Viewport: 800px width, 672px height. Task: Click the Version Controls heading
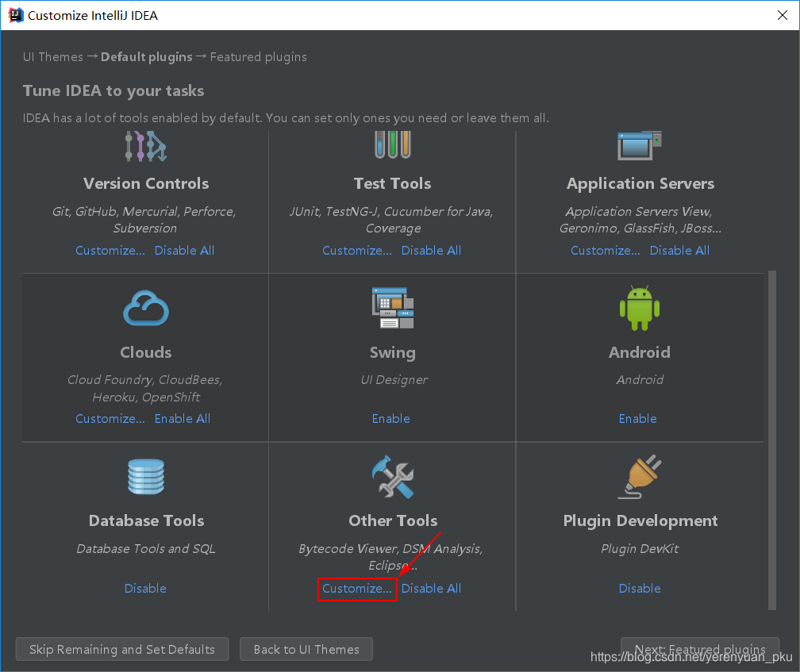click(146, 183)
